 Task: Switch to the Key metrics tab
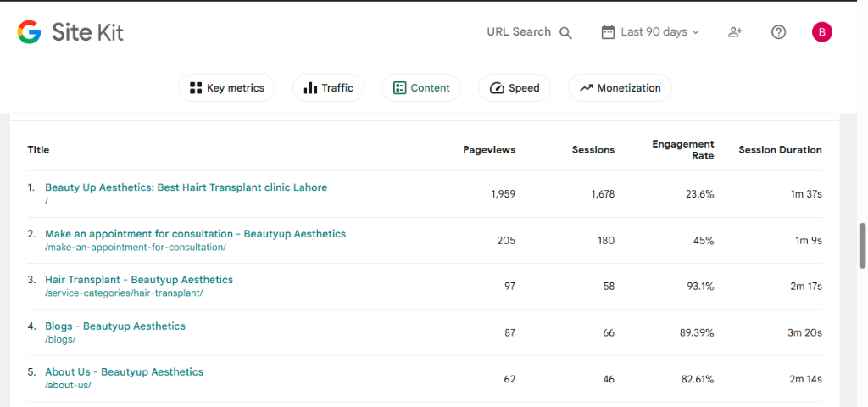pos(226,88)
